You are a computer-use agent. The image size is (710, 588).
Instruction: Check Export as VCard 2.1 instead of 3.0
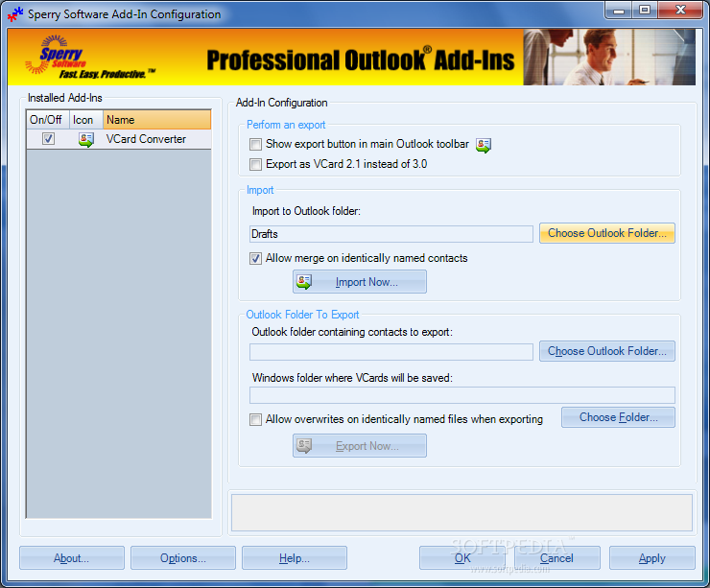256,164
